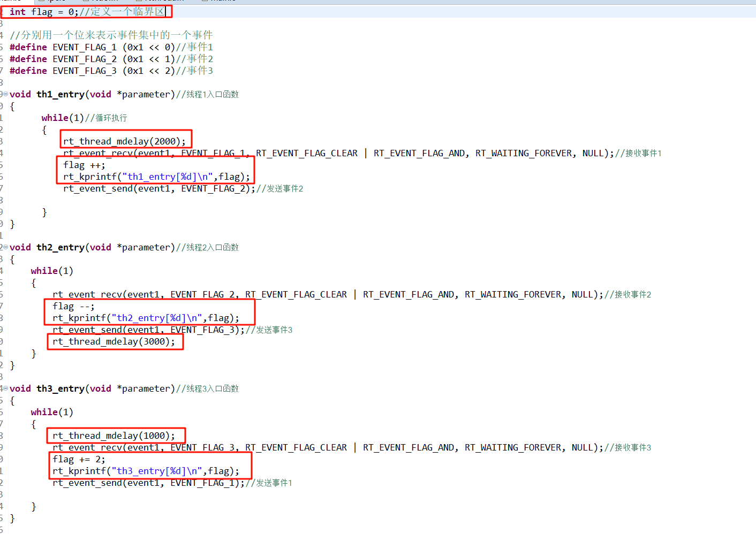Collapse the th3_entry function fold marker
The width and height of the screenshot is (756, 534).
coord(5,388)
